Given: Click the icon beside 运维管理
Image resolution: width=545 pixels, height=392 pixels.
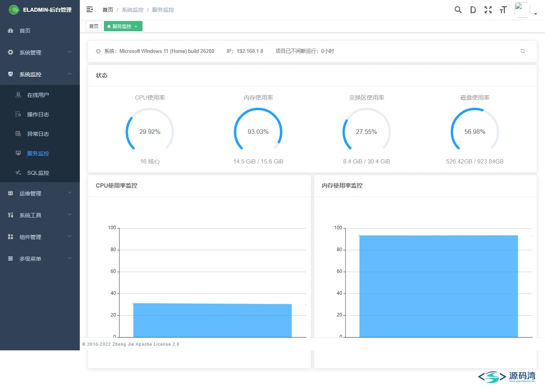Looking at the screenshot, I should point(11,193).
